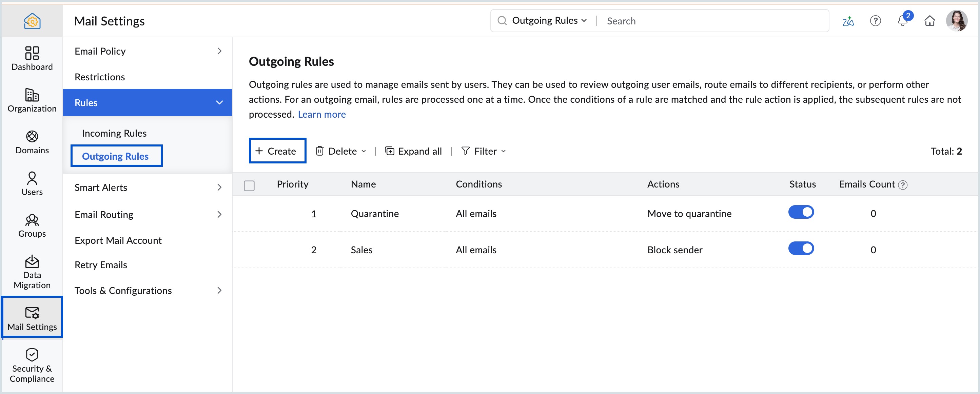
Task: Turn off the Sales rule toggle
Action: click(801, 248)
